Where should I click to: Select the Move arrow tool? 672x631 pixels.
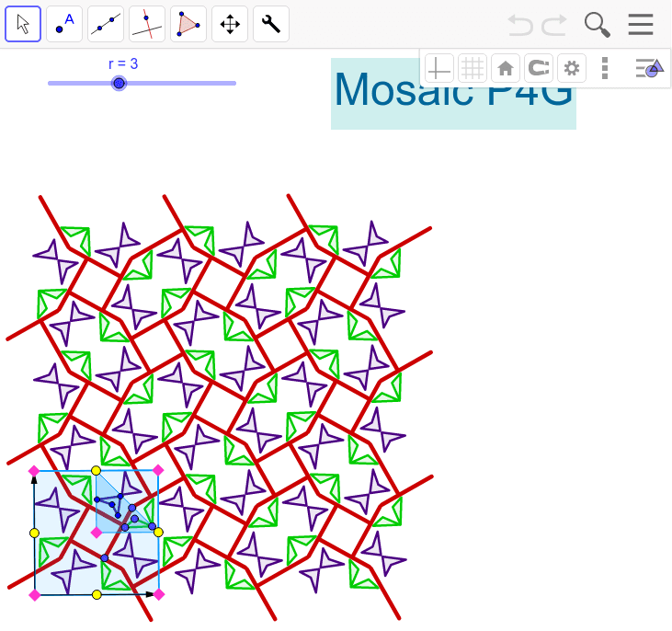(x=23, y=24)
